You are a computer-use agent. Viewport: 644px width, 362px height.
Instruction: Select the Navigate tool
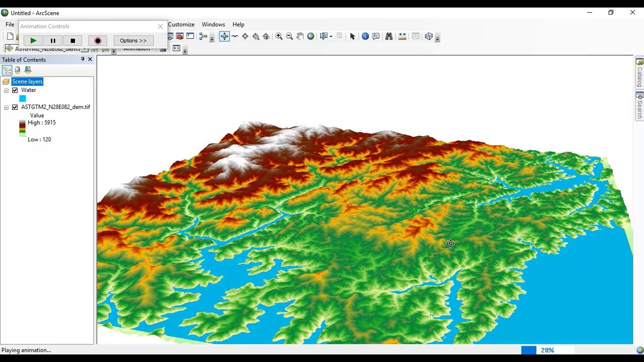(x=224, y=36)
